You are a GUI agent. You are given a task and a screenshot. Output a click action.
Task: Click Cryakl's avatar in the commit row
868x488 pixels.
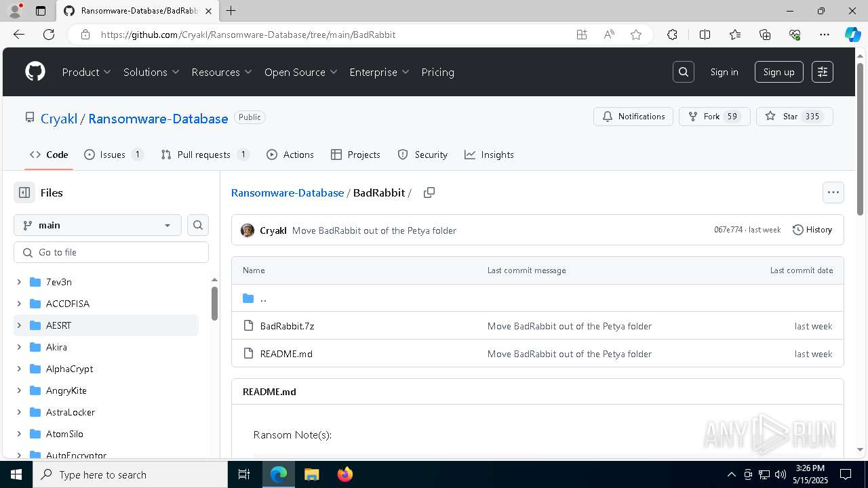(248, 230)
